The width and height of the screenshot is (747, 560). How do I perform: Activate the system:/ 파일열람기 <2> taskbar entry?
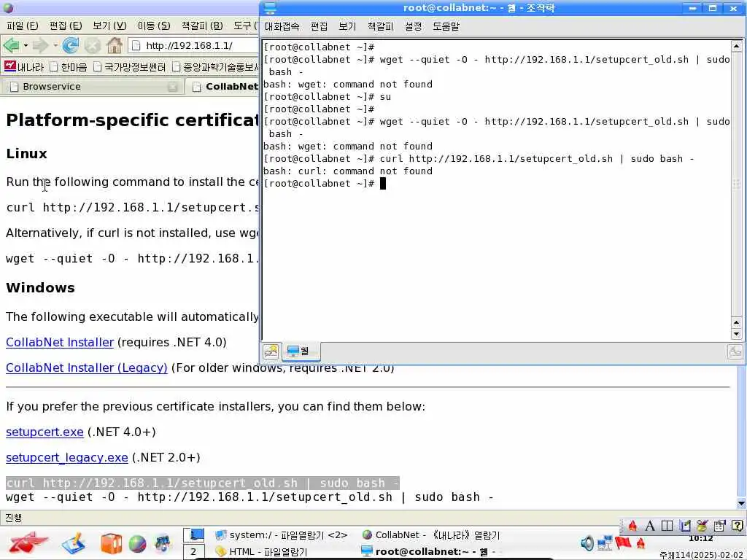(281, 535)
